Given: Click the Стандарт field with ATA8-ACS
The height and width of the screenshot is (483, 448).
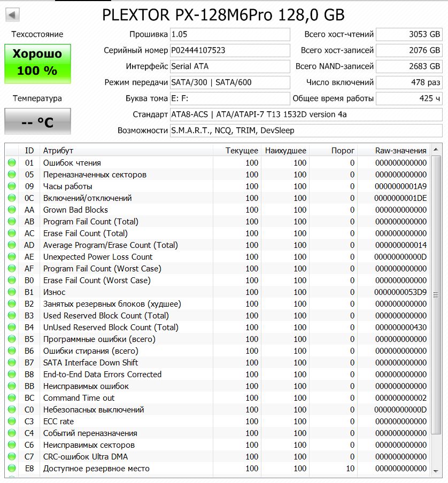Looking at the screenshot, I should pyautogui.click(x=306, y=114).
